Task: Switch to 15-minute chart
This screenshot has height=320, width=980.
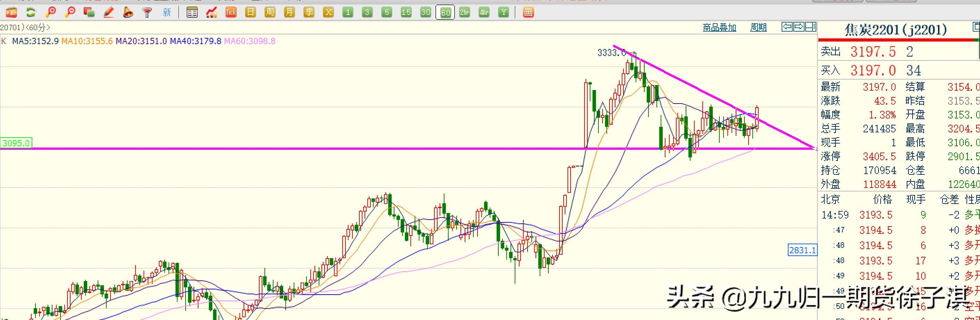Action: point(406,13)
